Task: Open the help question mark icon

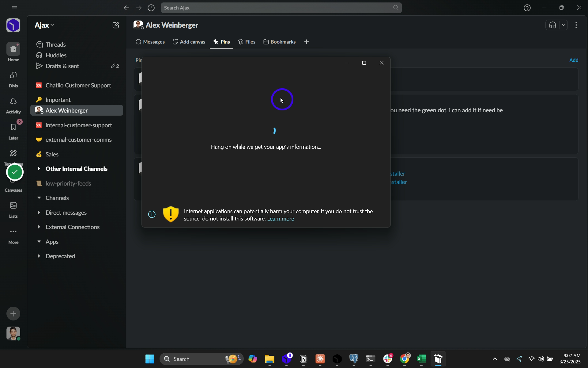Action: click(527, 8)
